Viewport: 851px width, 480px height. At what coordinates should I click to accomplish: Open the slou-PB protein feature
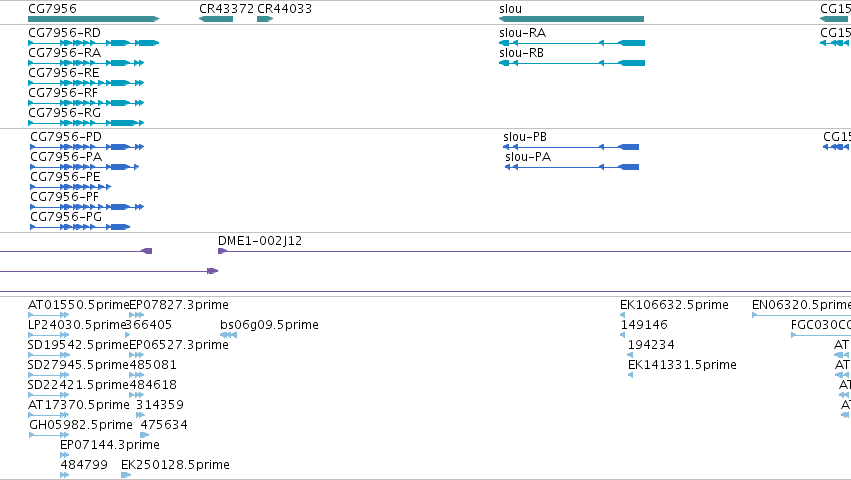[571, 147]
